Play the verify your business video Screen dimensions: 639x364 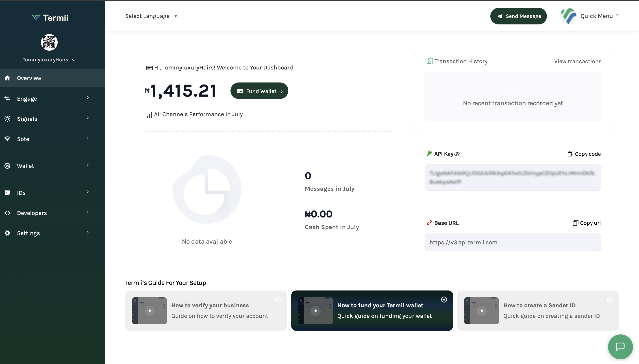point(150,311)
